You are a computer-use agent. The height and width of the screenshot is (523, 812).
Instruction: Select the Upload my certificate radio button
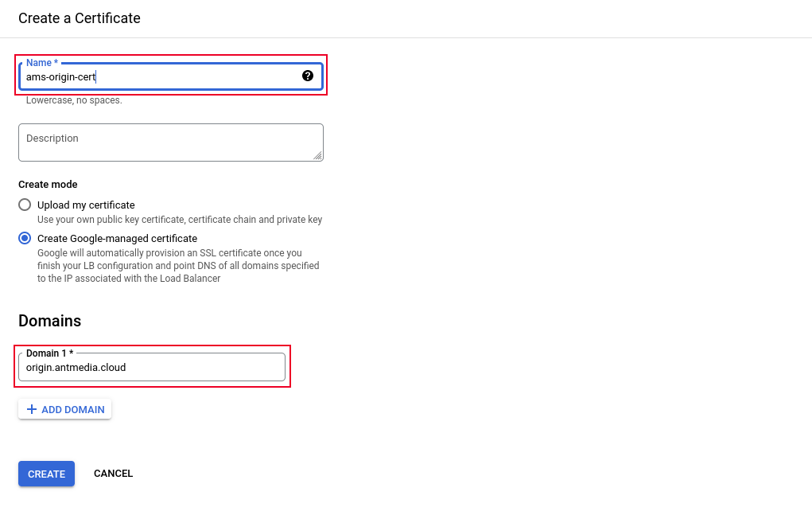coord(25,205)
